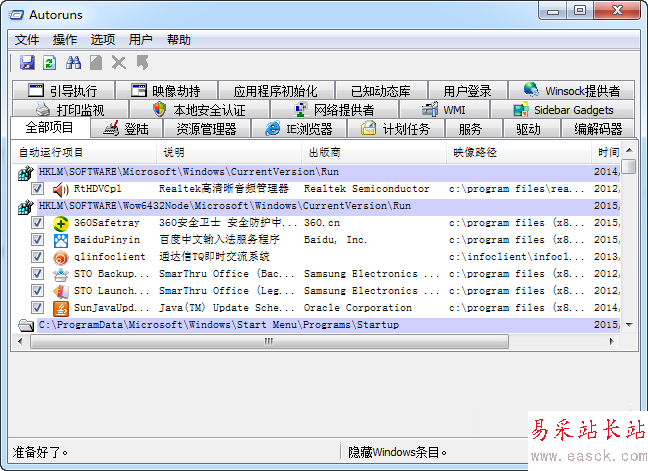Screen dimensions: 648x471
Task: Click the Save toolbar icon
Action: click(x=27, y=63)
